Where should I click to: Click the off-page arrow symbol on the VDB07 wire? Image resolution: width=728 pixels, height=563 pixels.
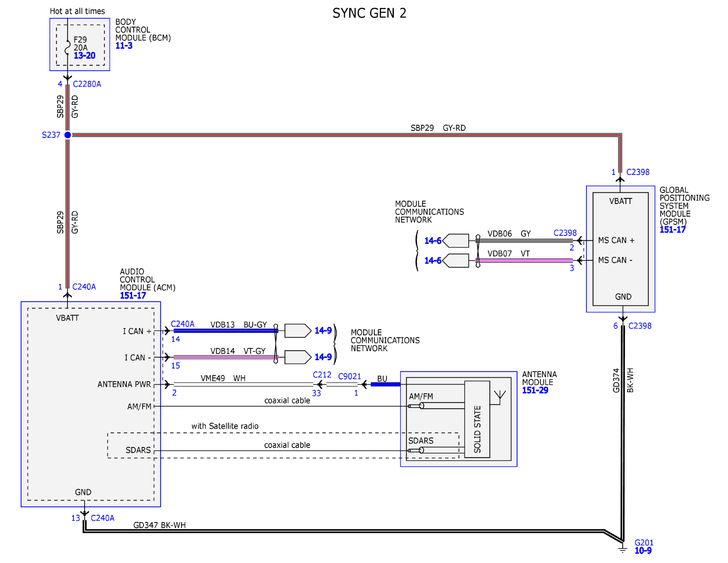click(455, 261)
